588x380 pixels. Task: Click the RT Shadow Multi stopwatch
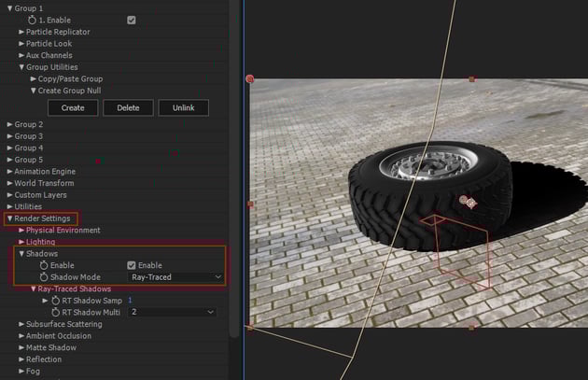coord(55,312)
